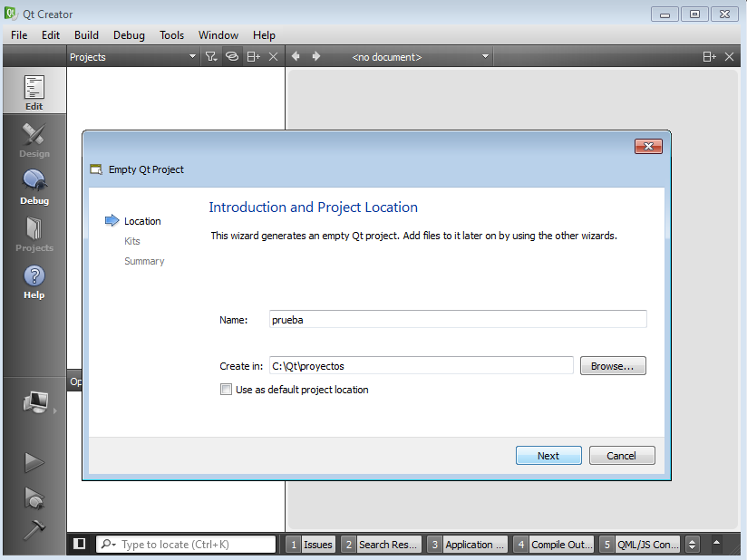This screenshot has height=560, width=747.
Task: Open the Window menu
Action: [x=218, y=35]
